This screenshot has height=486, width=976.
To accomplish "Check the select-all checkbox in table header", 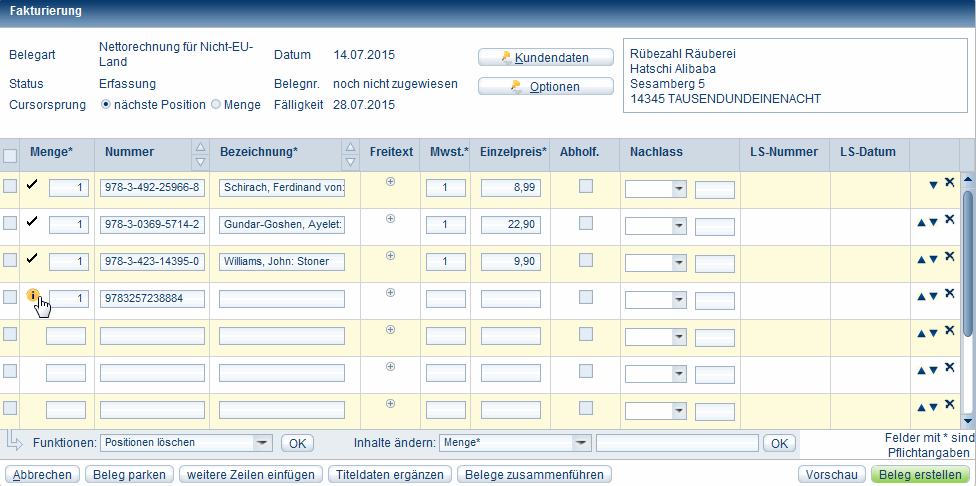I will coord(10,155).
